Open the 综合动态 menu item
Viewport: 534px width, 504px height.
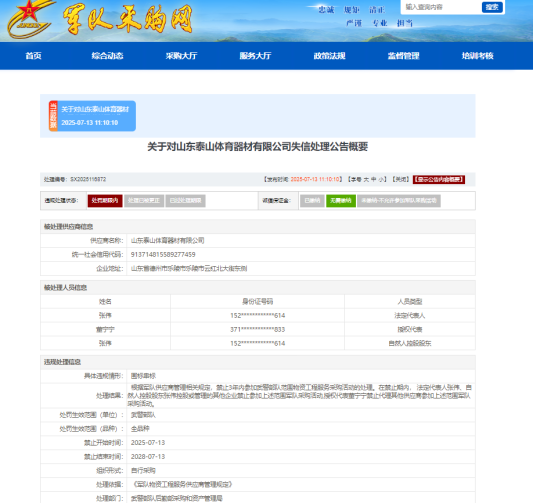coord(107,56)
